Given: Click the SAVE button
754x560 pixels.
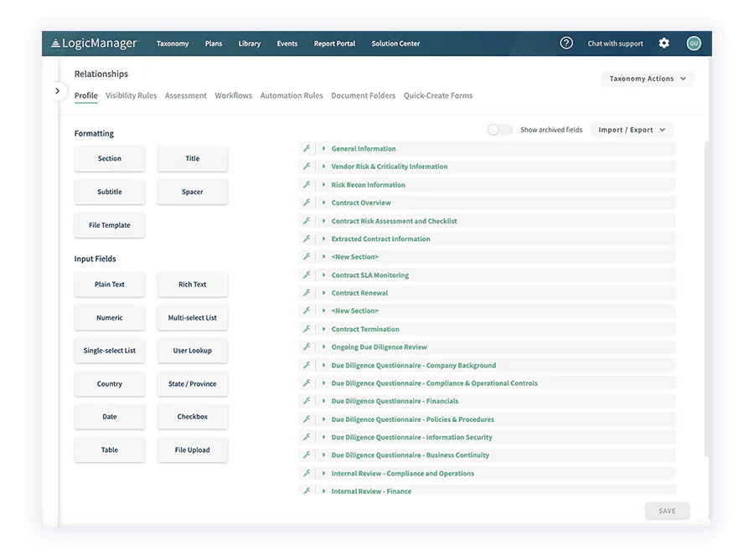Looking at the screenshot, I should (667, 510).
